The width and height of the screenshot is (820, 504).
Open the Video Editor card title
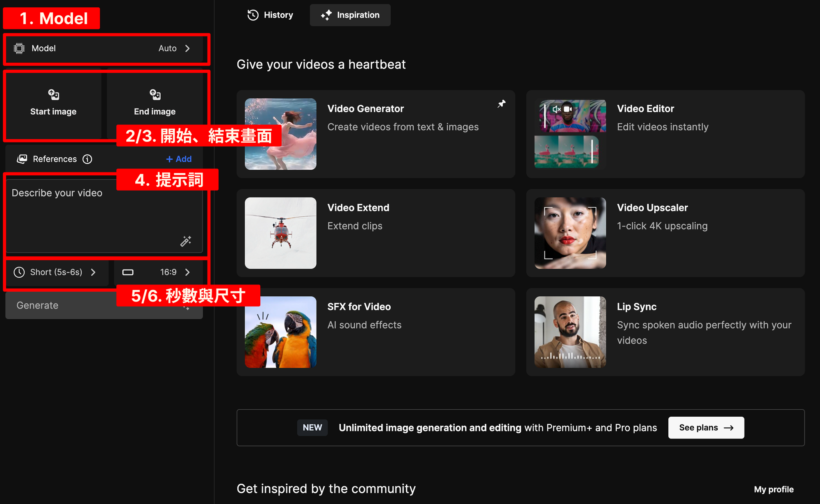click(x=645, y=109)
